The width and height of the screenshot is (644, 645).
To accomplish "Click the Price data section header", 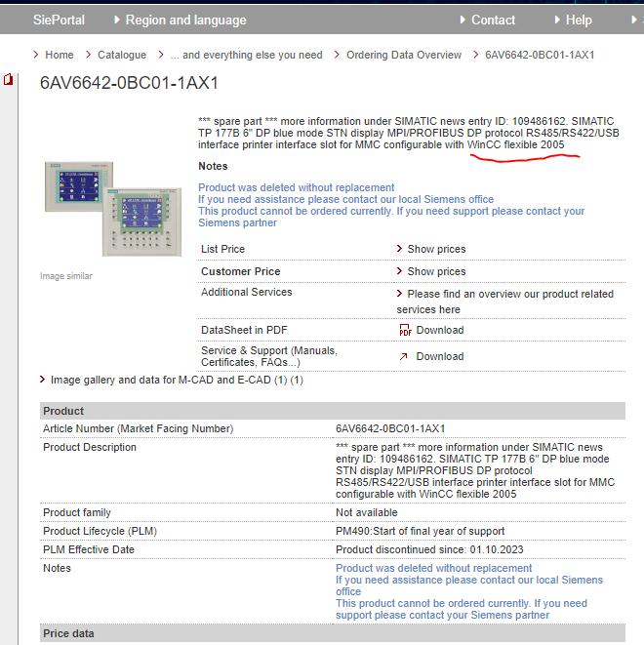I will point(333,633).
